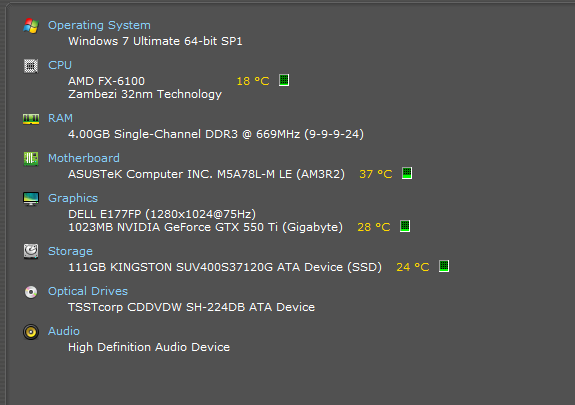The width and height of the screenshot is (575, 405).
Task: Click the green GPU temperature indicator icon
Action: pos(405,226)
